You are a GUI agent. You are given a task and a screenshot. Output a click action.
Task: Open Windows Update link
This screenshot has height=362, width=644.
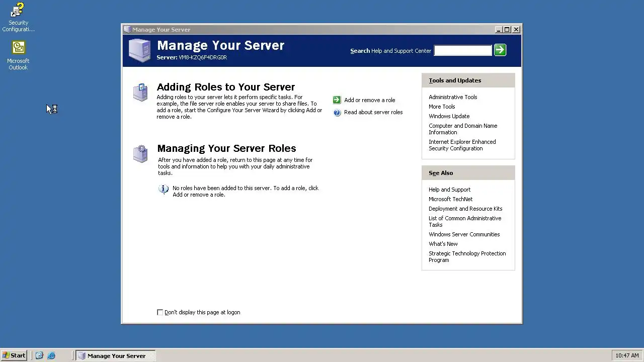click(x=449, y=116)
